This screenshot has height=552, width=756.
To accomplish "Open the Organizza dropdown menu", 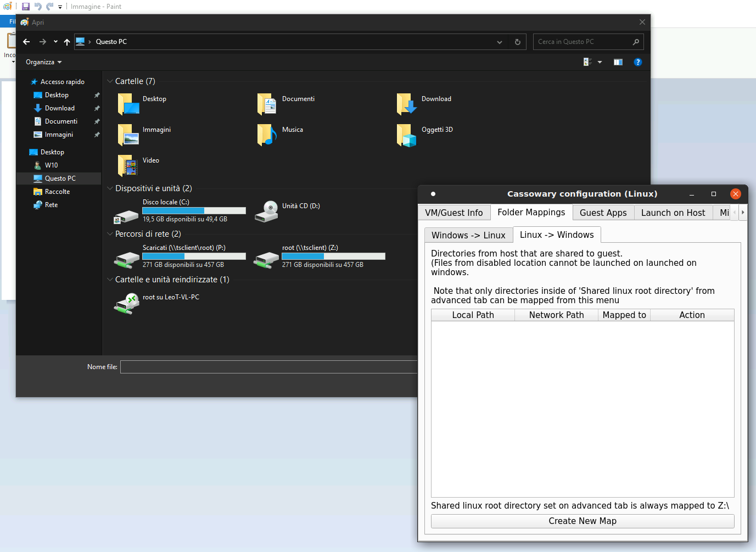I will [44, 62].
